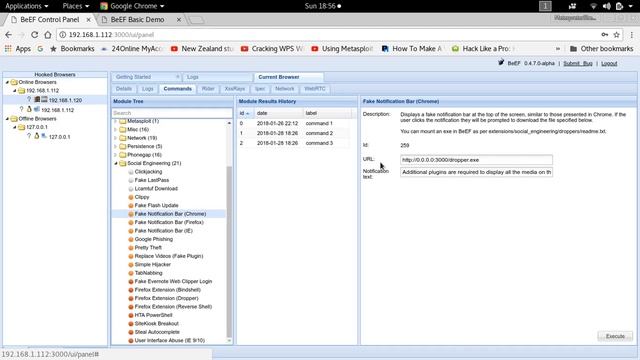This screenshot has width=640, height=360.
Task: Click the browser back arrow
Action: click(8, 35)
